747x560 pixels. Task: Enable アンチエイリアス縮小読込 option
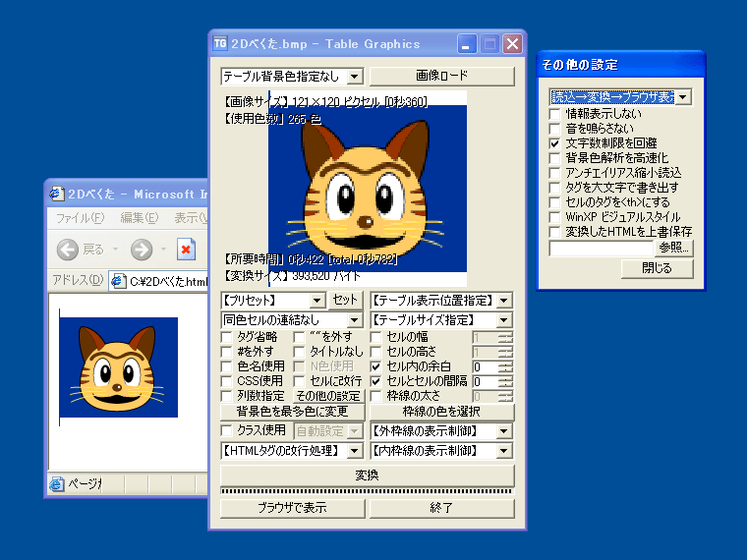coord(554,173)
